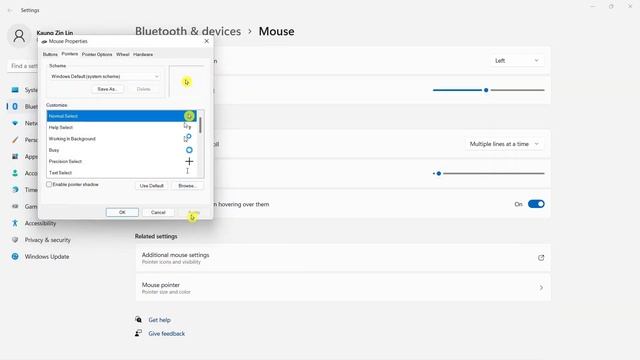Screen dimensions: 640x360
Task: Click the Text Select I-beam icon
Action: 187,171
